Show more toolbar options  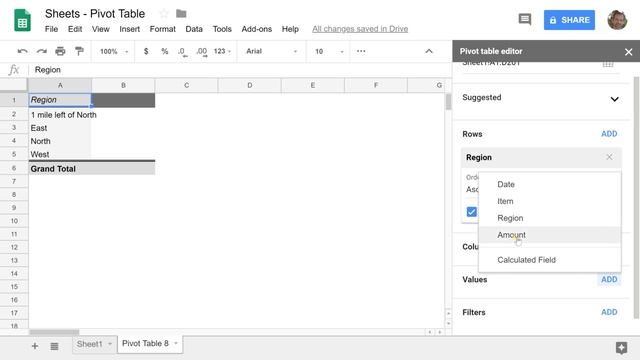(361, 51)
